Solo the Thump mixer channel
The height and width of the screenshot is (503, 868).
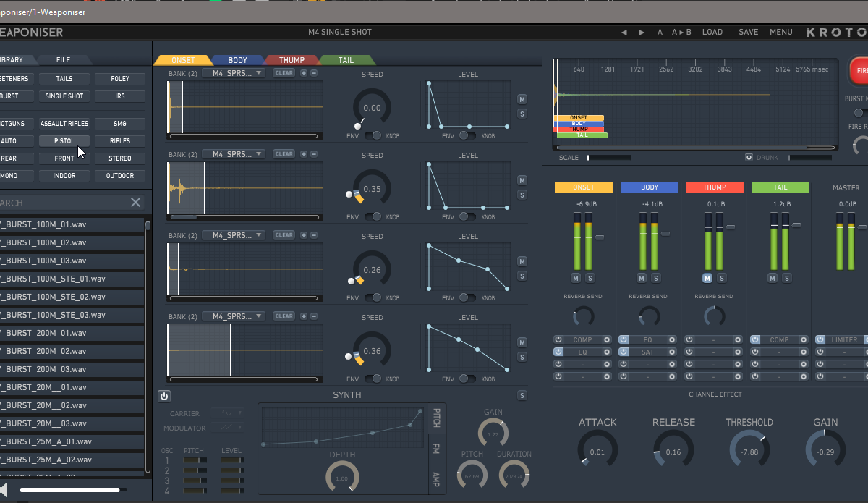(720, 278)
